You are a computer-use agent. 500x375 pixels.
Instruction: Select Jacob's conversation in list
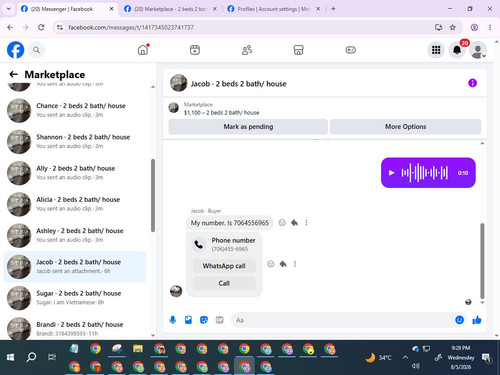coord(75,266)
